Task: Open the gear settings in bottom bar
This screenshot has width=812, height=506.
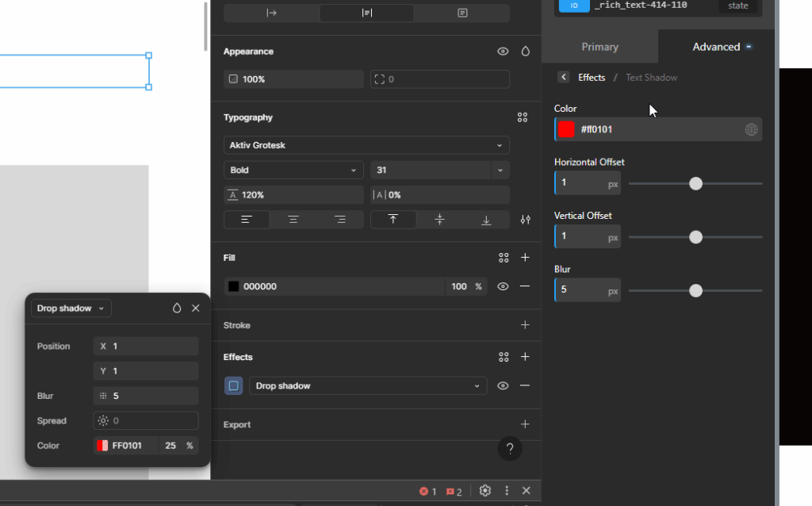Action: click(485, 491)
